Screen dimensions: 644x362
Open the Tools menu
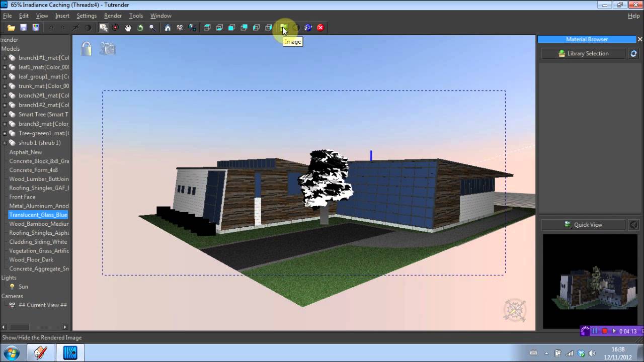pos(136,16)
